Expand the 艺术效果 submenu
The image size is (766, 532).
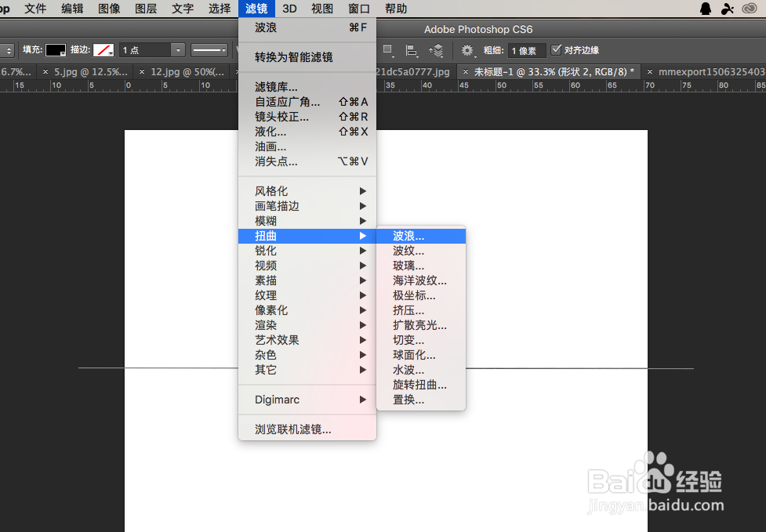(x=307, y=340)
